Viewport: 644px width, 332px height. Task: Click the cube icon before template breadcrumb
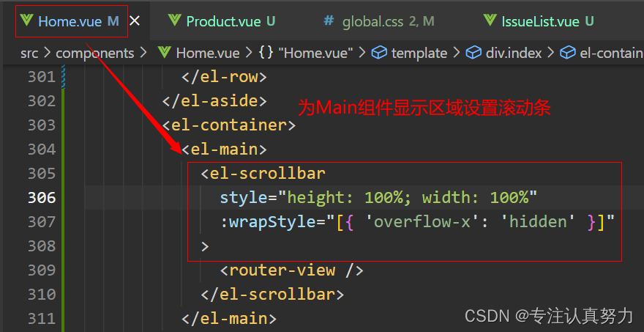(x=379, y=53)
